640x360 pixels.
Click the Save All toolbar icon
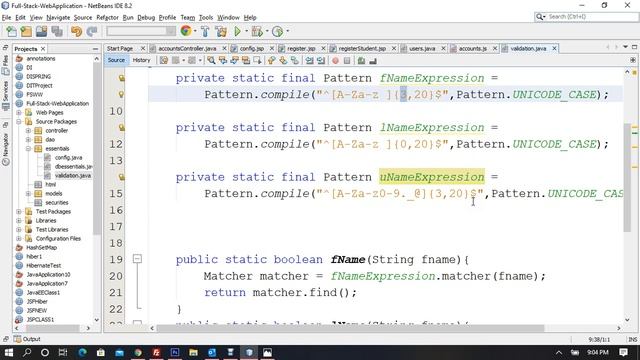point(57,31)
